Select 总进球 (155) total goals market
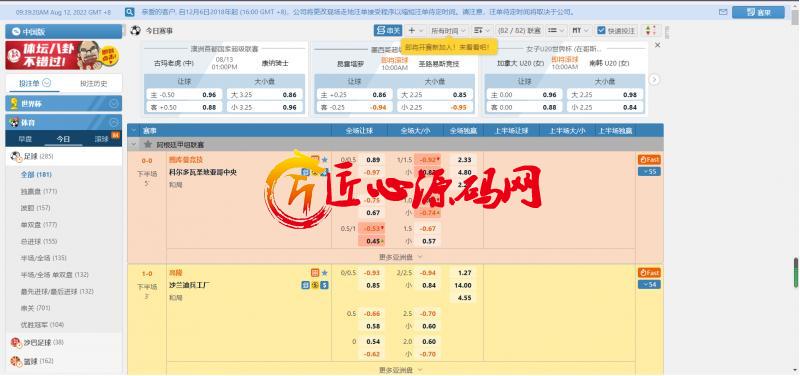Image resolution: width=800 pixels, height=376 pixels. tap(39, 241)
